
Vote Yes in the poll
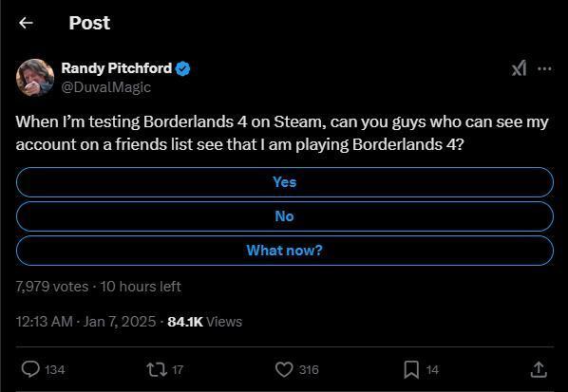pos(285,182)
